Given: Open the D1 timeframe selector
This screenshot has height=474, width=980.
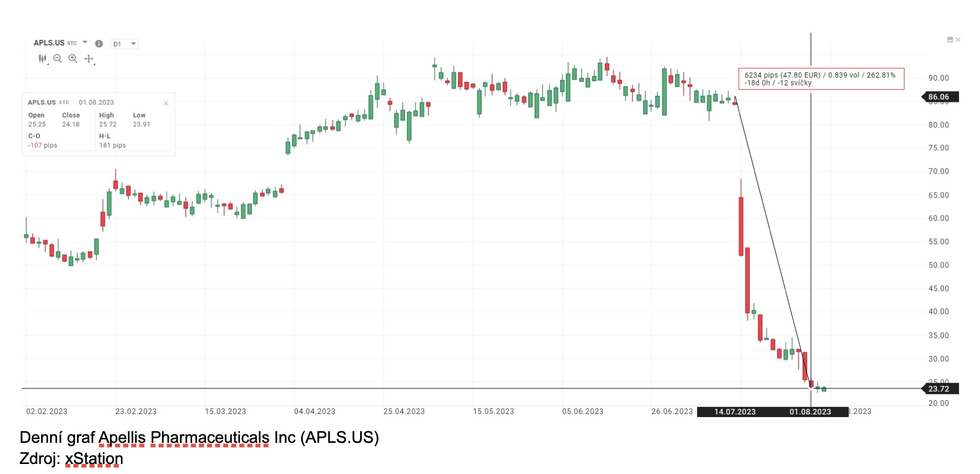Looking at the screenshot, I should (x=124, y=43).
